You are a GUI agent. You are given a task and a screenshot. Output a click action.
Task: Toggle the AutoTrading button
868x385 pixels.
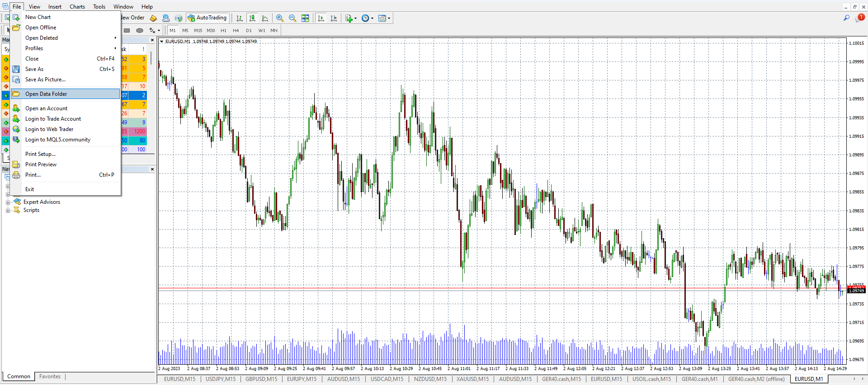click(207, 18)
